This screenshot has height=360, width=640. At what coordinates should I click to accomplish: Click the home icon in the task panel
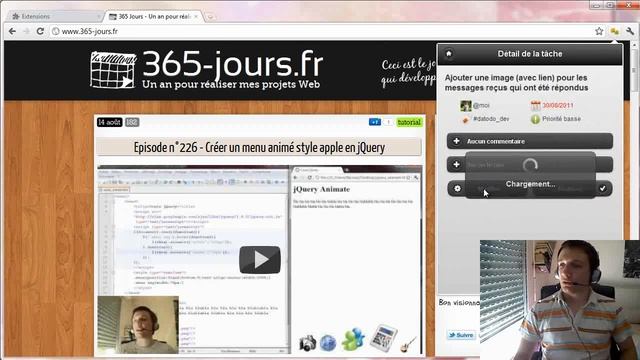click(x=449, y=53)
